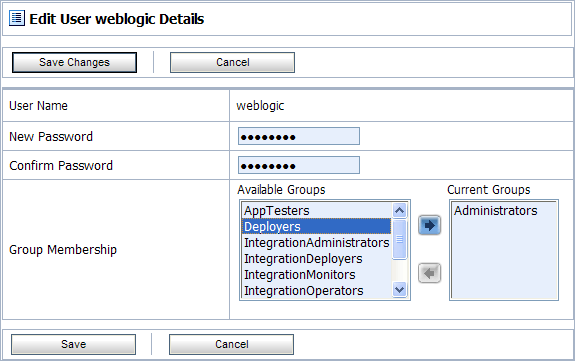Click the left arrow to remove group

pos(429,273)
